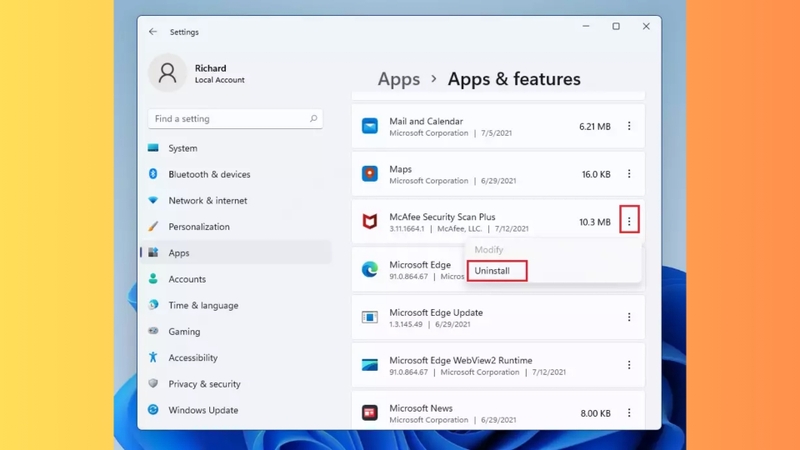Click the Accounts person icon
The image size is (800, 450).
coord(153,279)
